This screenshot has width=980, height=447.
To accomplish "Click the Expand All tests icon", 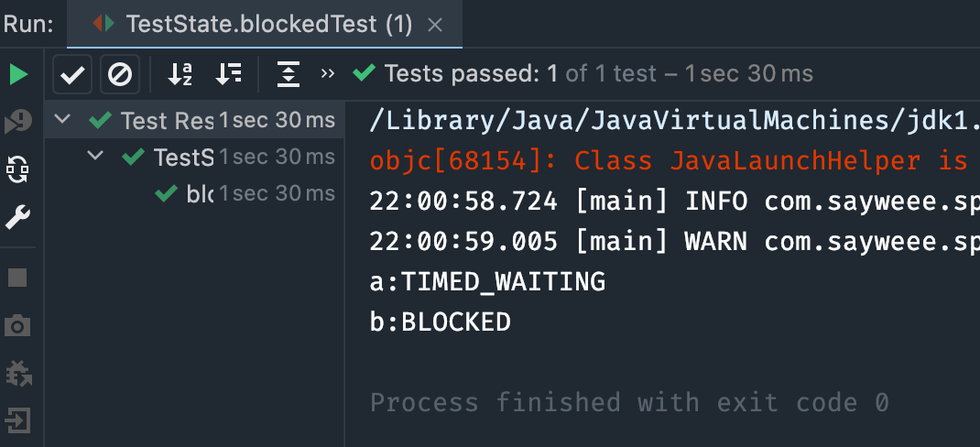I will tap(289, 74).
